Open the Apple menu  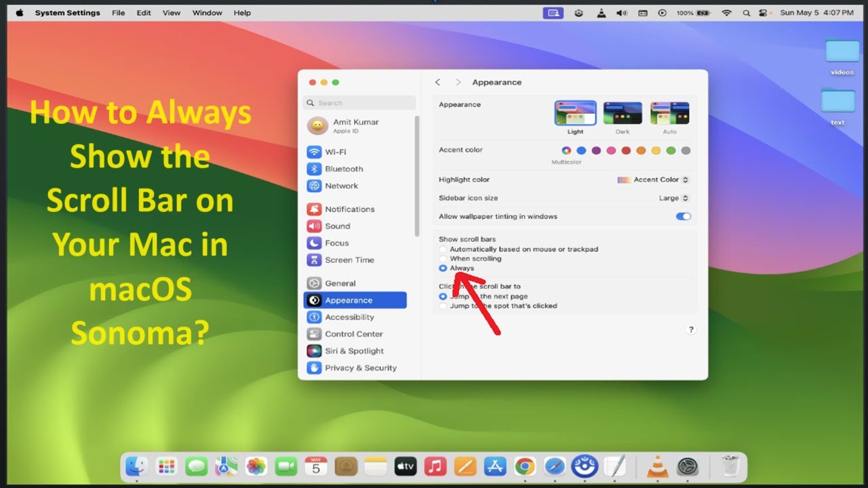coord(19,13)
